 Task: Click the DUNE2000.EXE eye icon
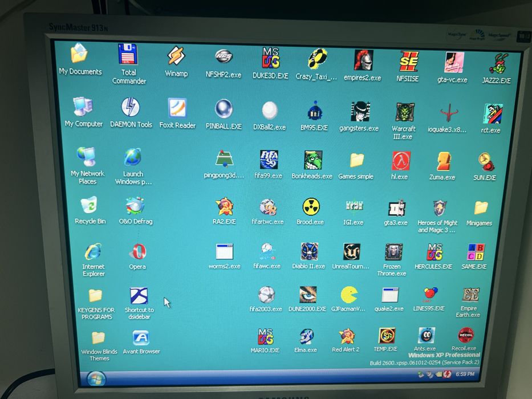click(308, 294)
